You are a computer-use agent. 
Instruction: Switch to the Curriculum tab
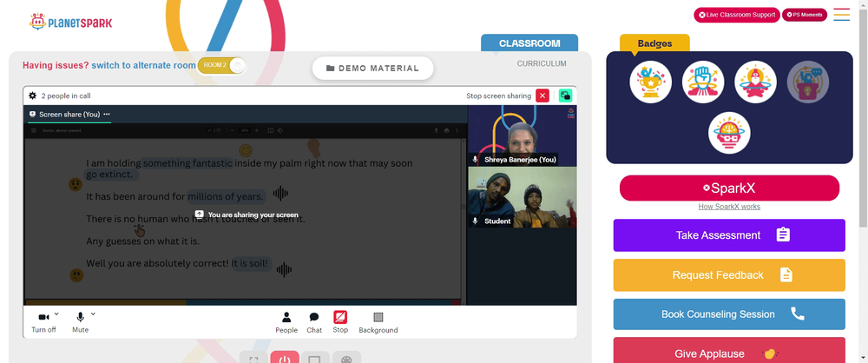click(x=542, y=63)
